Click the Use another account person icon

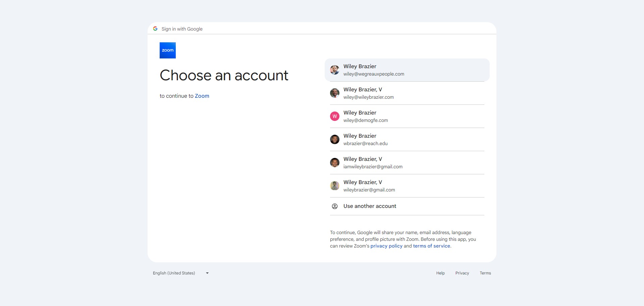click(334, 206)
